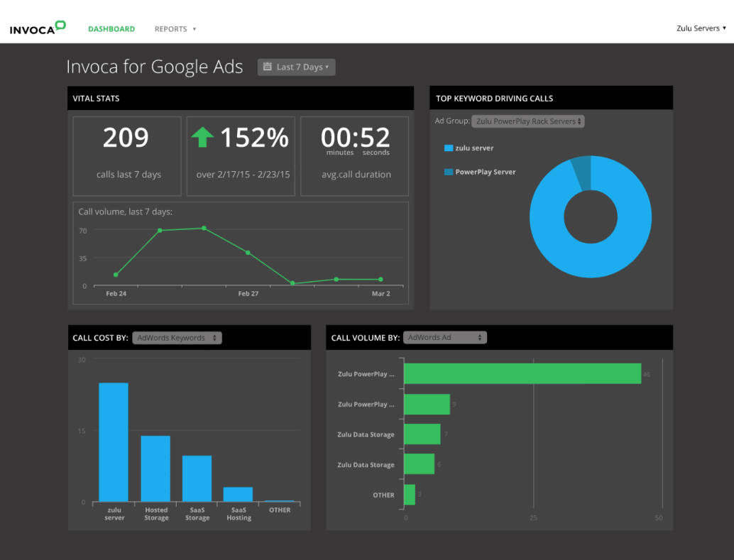Click the Invoca for Google Ads heading
The image size is (734, 560).
[x=155, y=67]
